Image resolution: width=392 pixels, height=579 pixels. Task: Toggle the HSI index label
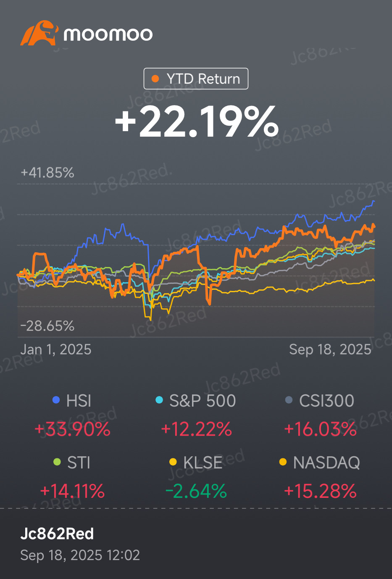pyautogui.click(x=79, y=401)
